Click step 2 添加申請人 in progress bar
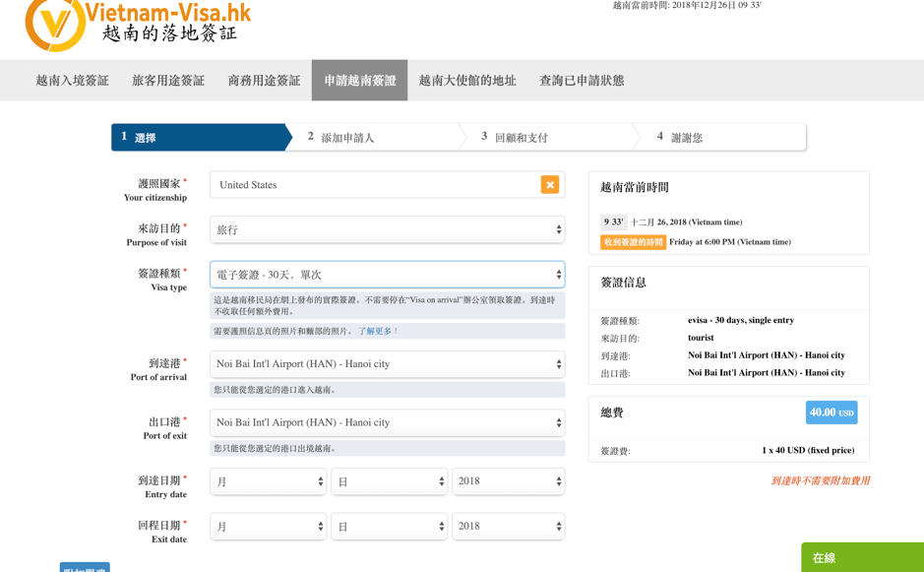 click(x=347, y=138)
